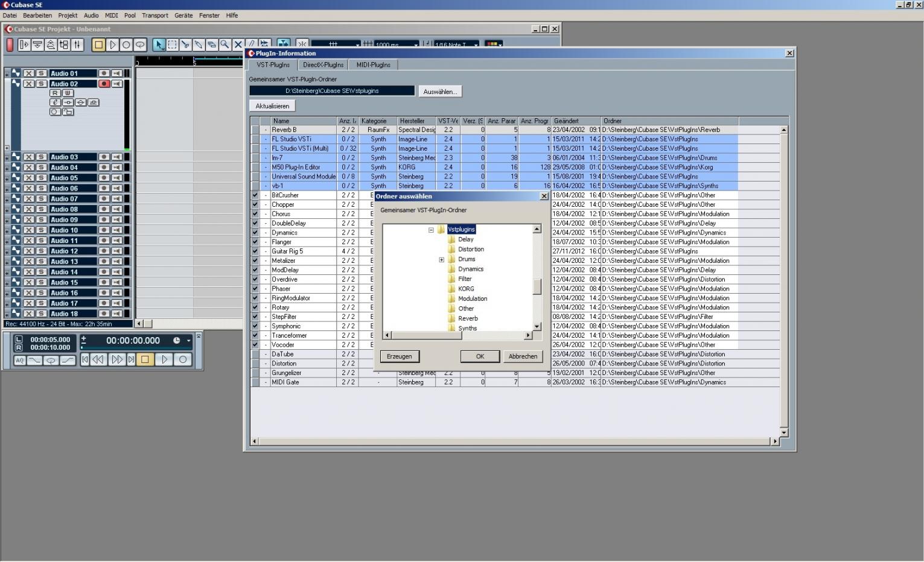Switch to the MIDI-PlugIns tab
924x562 pixels.
[373, 65]
